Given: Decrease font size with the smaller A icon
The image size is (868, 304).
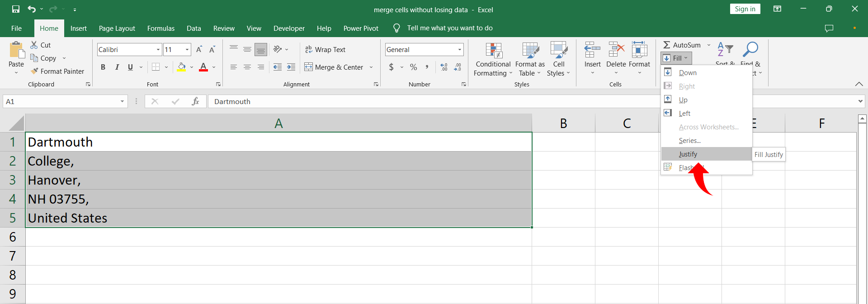Looking at the screenshot, I should click(x=212, y=49).
